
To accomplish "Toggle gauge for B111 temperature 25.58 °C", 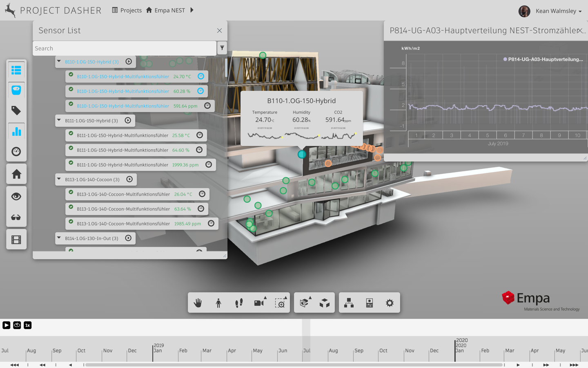I will pos(200,135).
